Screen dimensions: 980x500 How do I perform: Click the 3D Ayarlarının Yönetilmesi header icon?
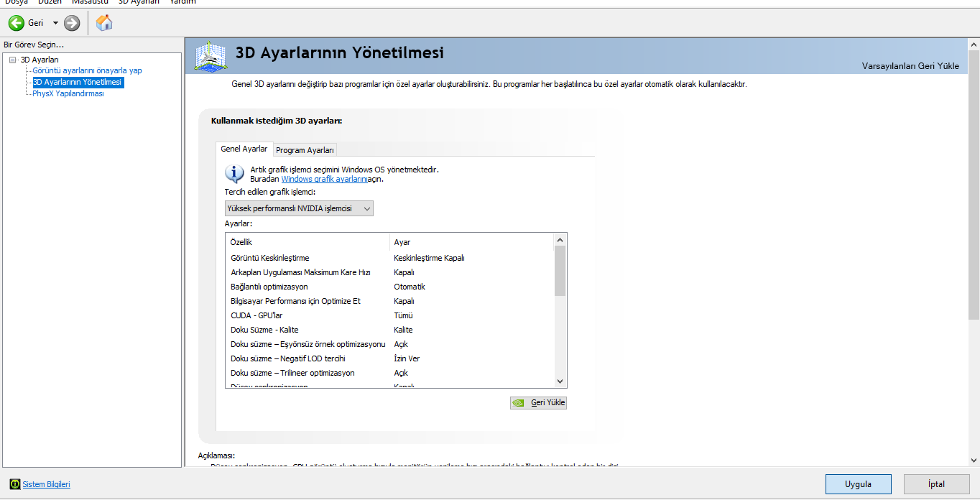(212, 56)
